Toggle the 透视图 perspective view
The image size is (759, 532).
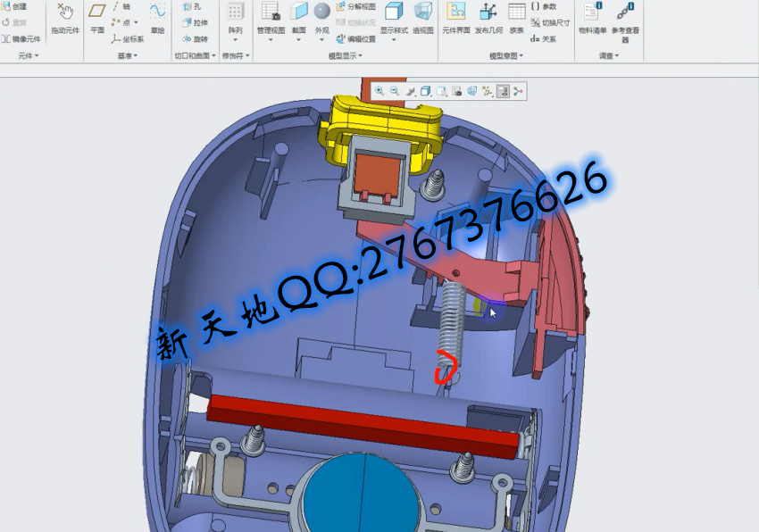(424, 18)
